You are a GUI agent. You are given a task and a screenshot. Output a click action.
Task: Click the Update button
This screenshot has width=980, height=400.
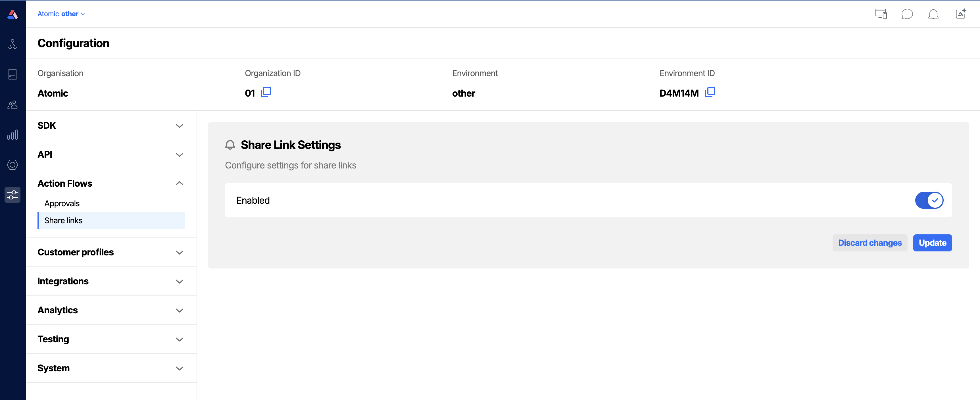coord(933,243)
